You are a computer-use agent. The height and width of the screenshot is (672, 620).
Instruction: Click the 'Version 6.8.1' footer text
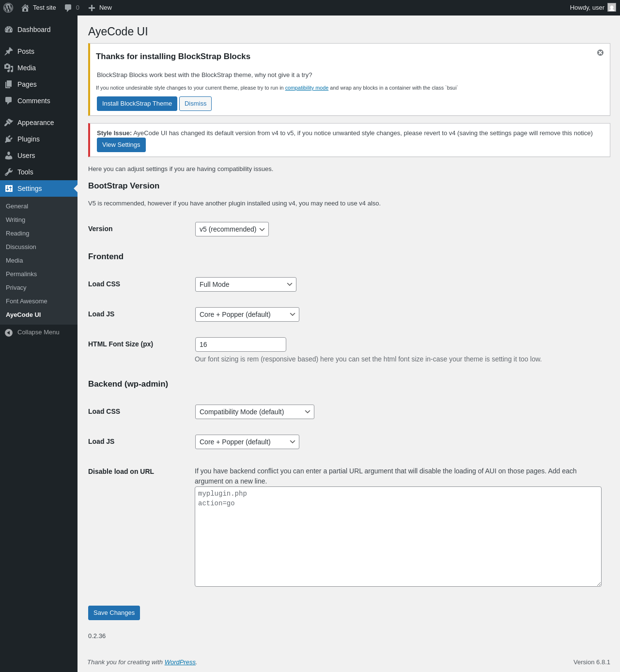pyautogui.click(x=592, y=662)
